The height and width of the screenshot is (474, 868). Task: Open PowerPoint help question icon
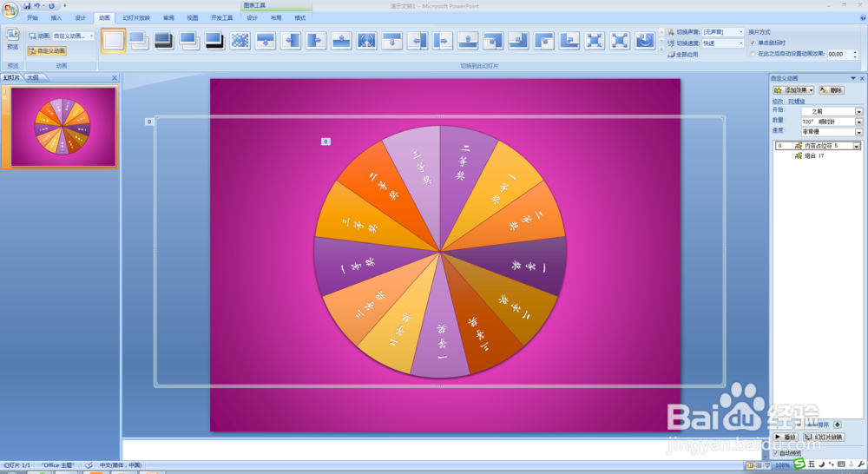[863, 17]
